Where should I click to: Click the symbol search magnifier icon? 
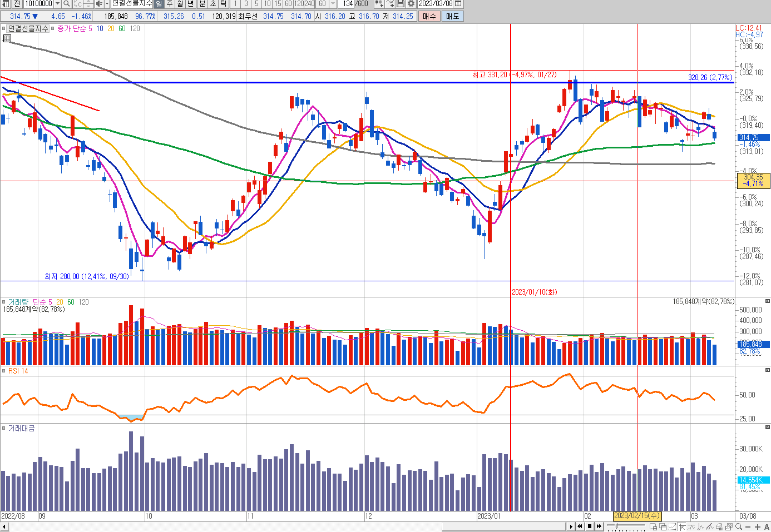coord(67,4)
